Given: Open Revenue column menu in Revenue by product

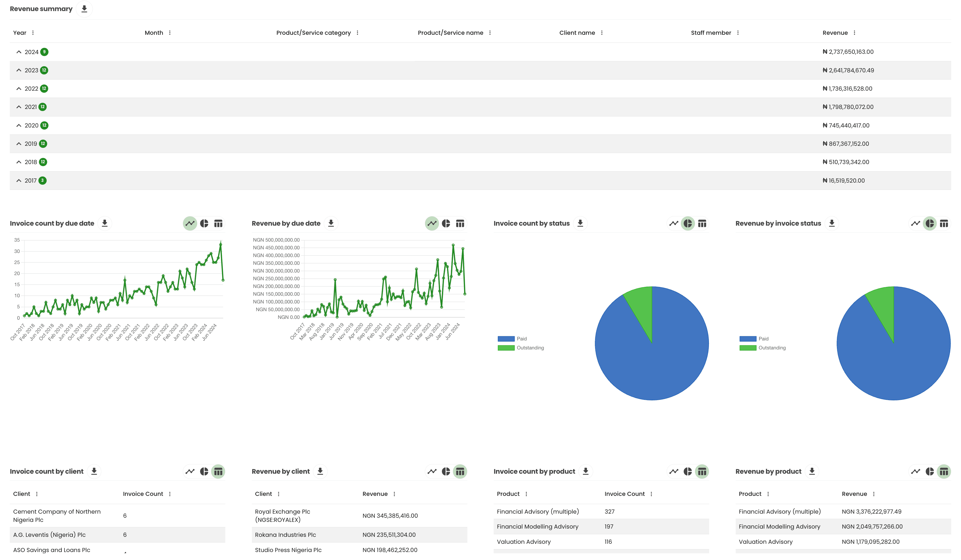Looking at the screenshot, I should (x=874, y=494).
